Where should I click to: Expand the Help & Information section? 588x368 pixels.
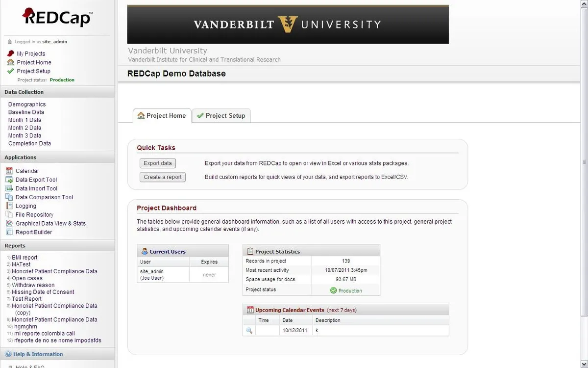(x=38, y=354)
